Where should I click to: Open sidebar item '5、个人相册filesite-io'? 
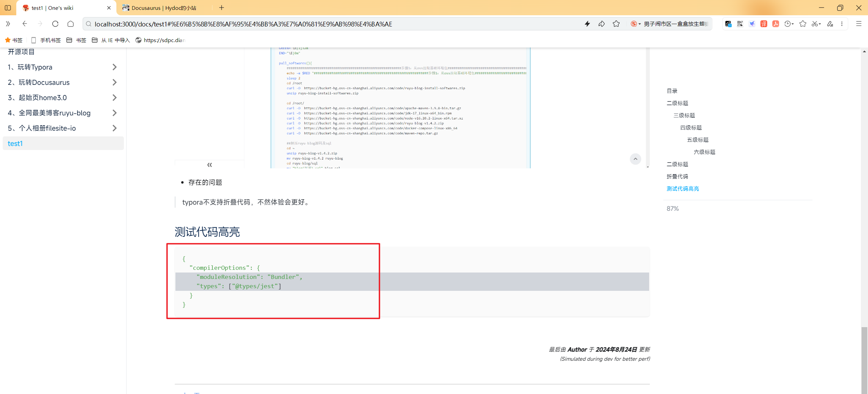[42, 128]
